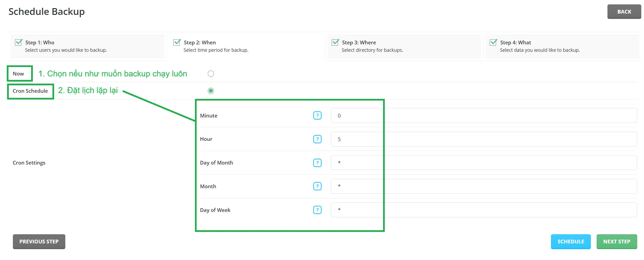Click the Step 4 What checkmark icon
This screenshot has height=260, width=644.
(494, 42)
